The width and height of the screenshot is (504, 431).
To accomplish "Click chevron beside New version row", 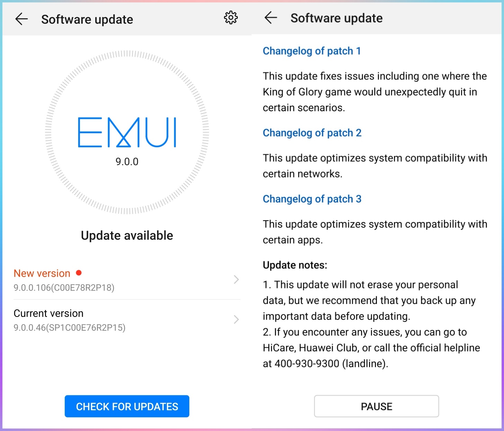I will [236, 279].
